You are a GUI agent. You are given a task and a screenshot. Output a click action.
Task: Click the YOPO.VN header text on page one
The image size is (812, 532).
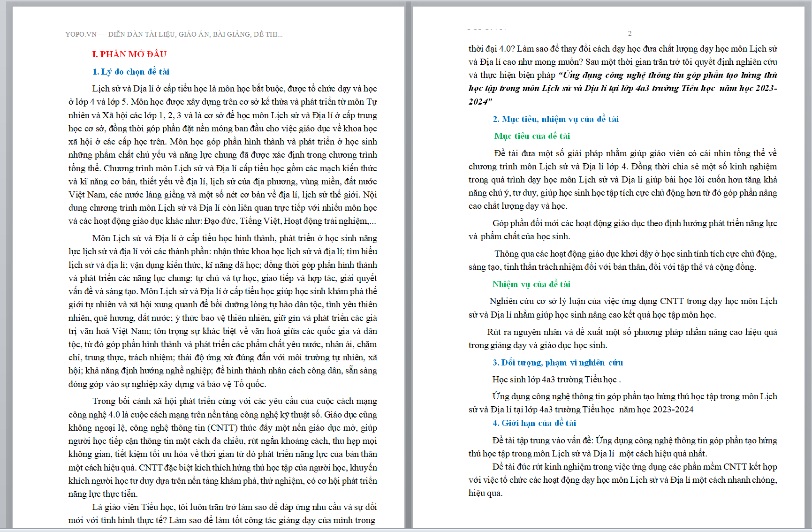click(x=174, y=34)
